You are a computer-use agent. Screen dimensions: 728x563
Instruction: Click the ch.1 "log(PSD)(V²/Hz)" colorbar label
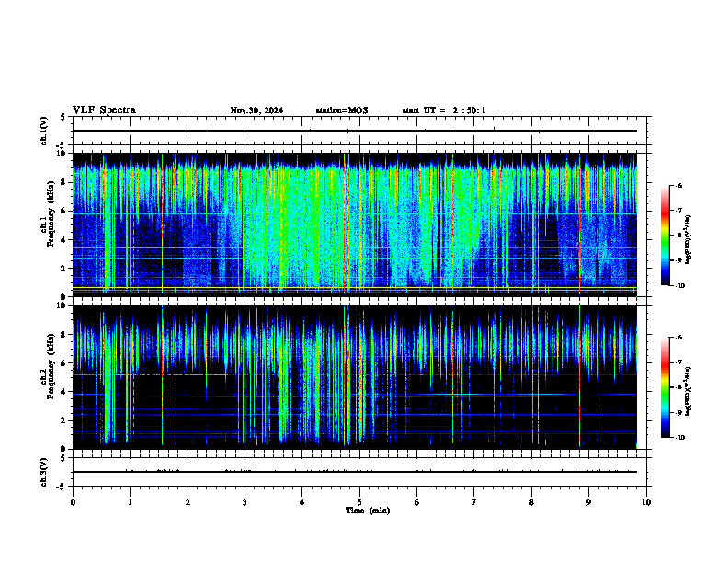pos(688,240)
